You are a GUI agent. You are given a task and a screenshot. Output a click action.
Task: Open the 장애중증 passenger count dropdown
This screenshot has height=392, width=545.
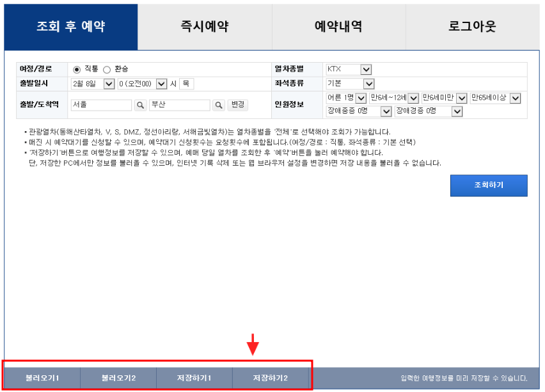(385, 111)
